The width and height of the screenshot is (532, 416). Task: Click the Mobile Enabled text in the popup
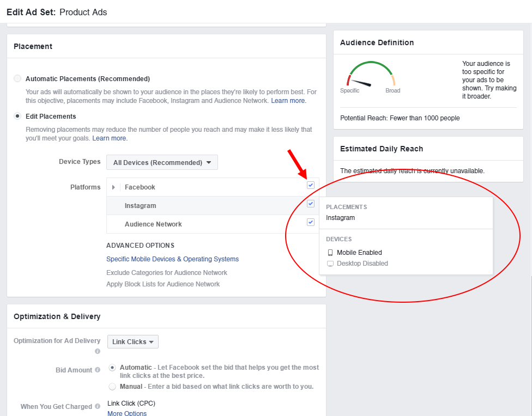click(359, 253)
